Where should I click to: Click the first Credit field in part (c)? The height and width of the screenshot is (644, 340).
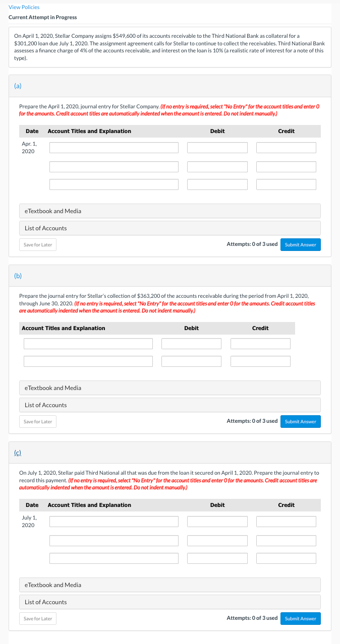click(x=286, y=522)
